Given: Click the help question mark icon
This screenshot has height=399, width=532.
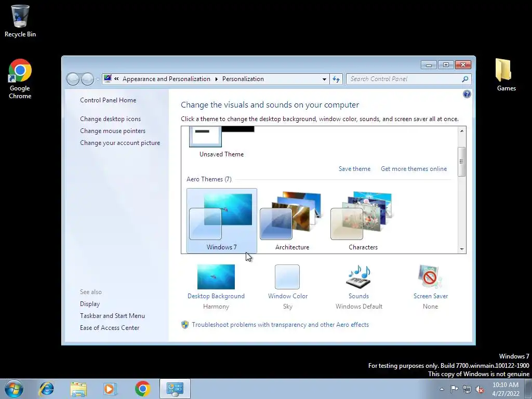Looking at the screenshot, I should 467,95.
